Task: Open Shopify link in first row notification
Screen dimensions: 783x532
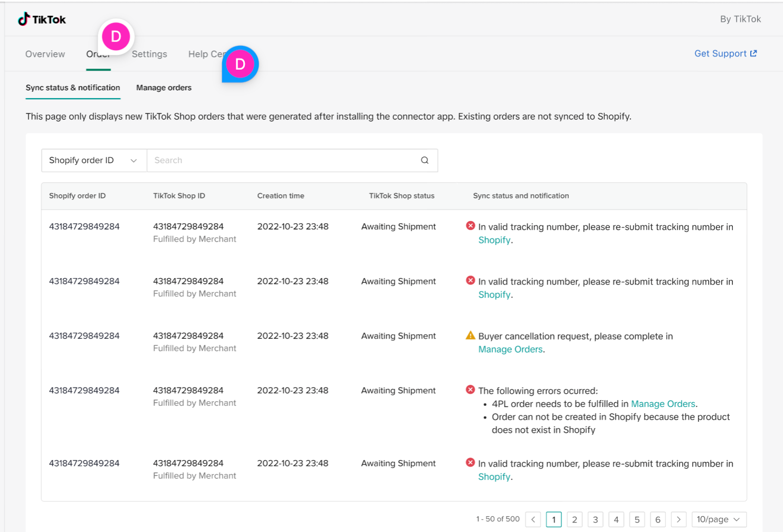Action: [x=494, y=240]
